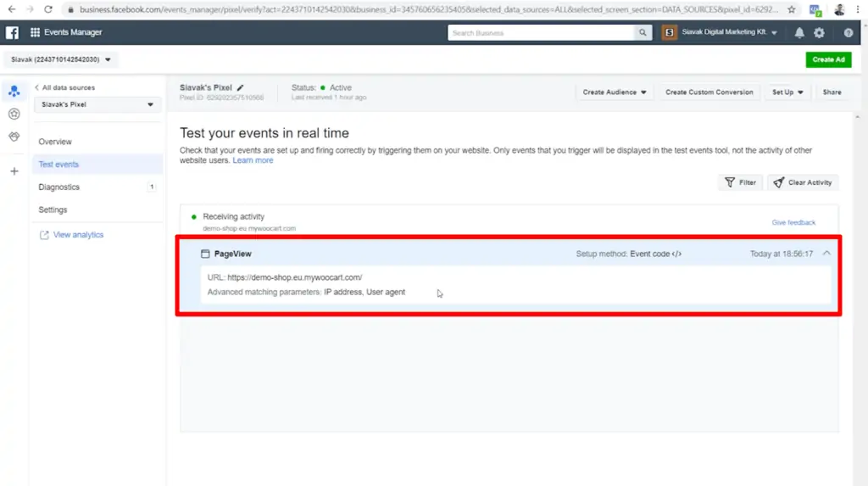868x486 pixels.
Task: Click the demo-shop.eu.mywoocart.com URL text
Action: [294, 277]
